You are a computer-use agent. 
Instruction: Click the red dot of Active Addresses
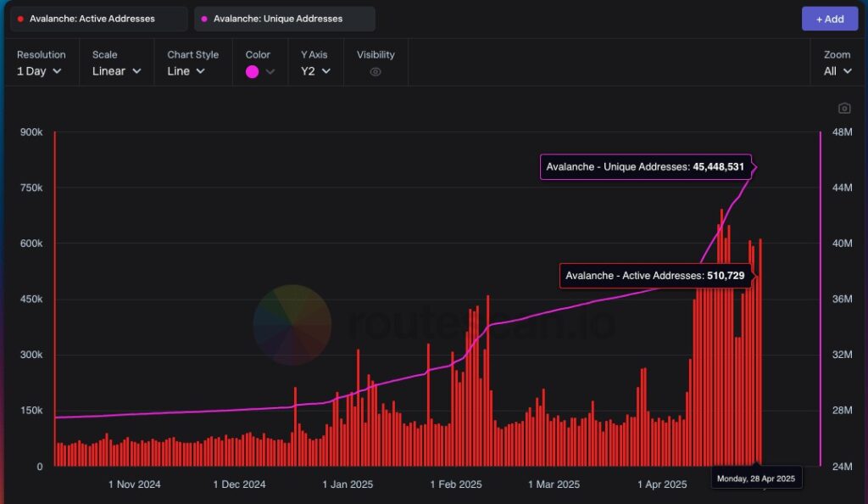click(x=20, y=19)
